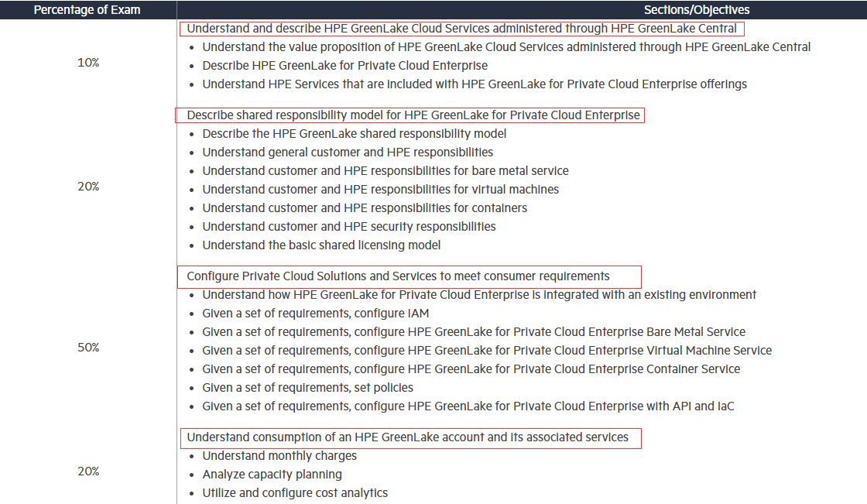This screenshot has height=504, width=867.
Task: Click 'Analyze capacity planning' bullet
Action: 272,475
